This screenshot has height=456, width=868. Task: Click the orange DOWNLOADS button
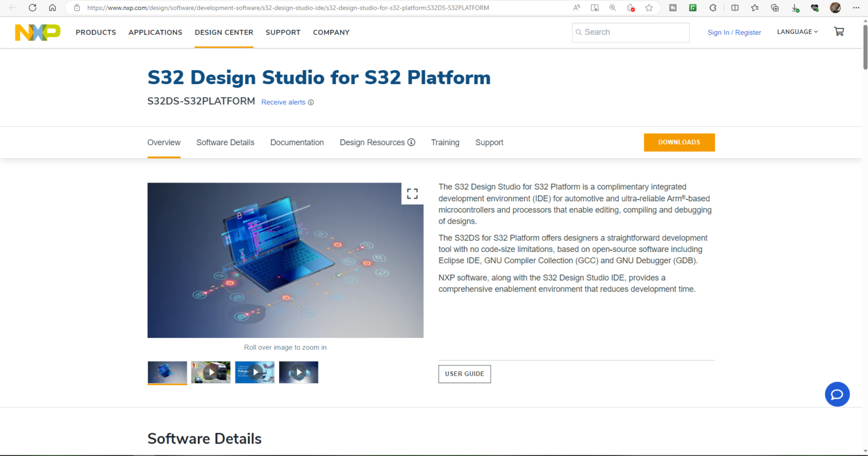pos(679,142)
